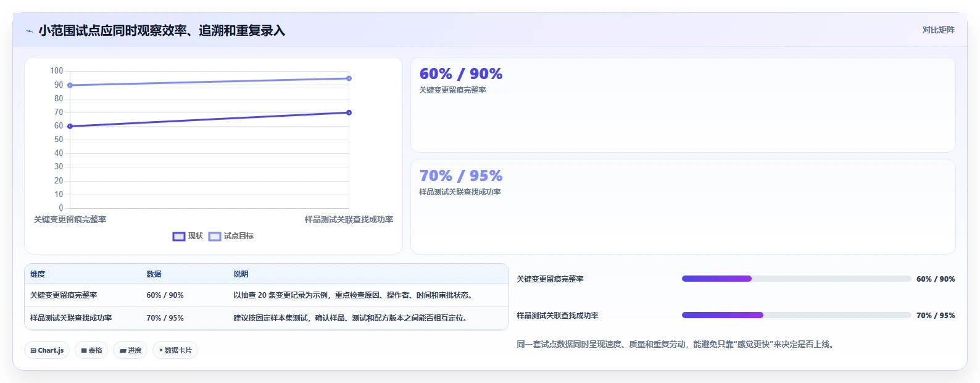Click the 关键变更留痕完整率 progress label

(x=550, y=279)
